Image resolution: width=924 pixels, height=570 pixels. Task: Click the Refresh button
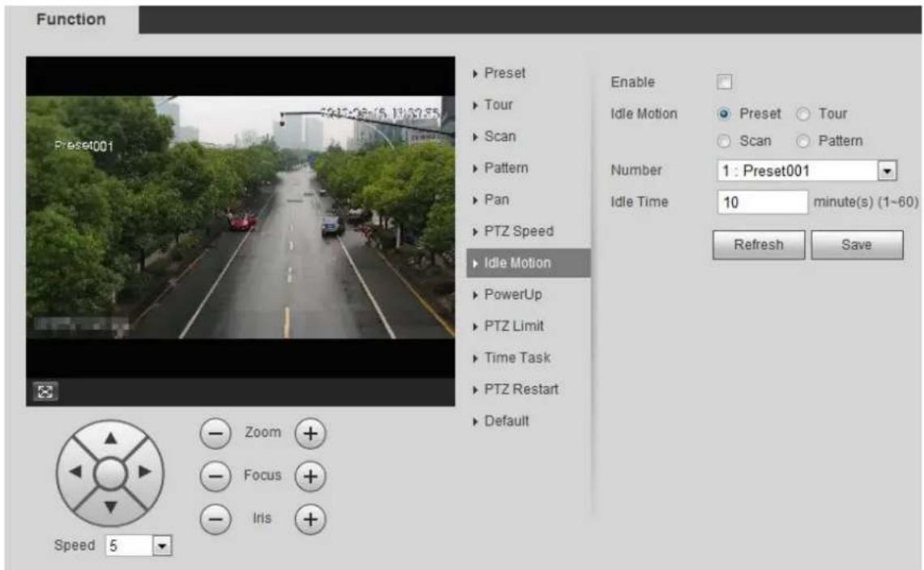[759, 245]
